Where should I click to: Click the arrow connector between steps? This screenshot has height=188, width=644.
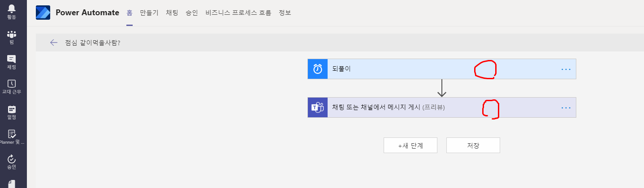click(442, 88)
